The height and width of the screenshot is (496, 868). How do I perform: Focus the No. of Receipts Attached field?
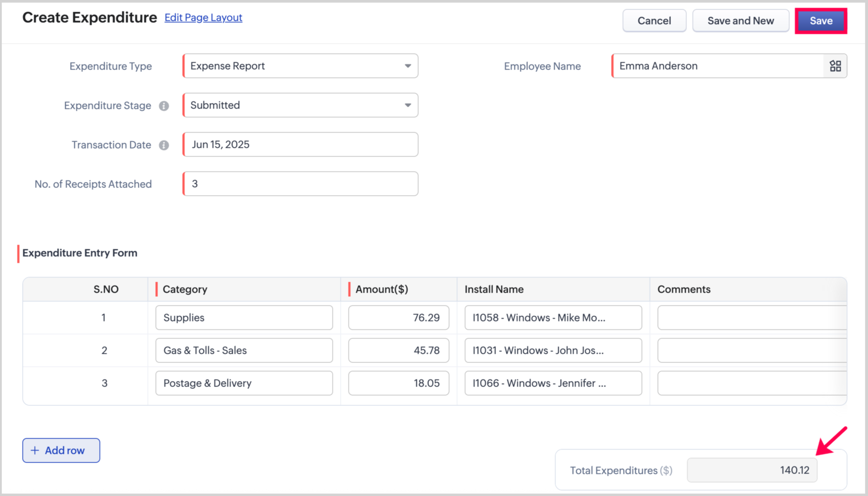point(300,184)
